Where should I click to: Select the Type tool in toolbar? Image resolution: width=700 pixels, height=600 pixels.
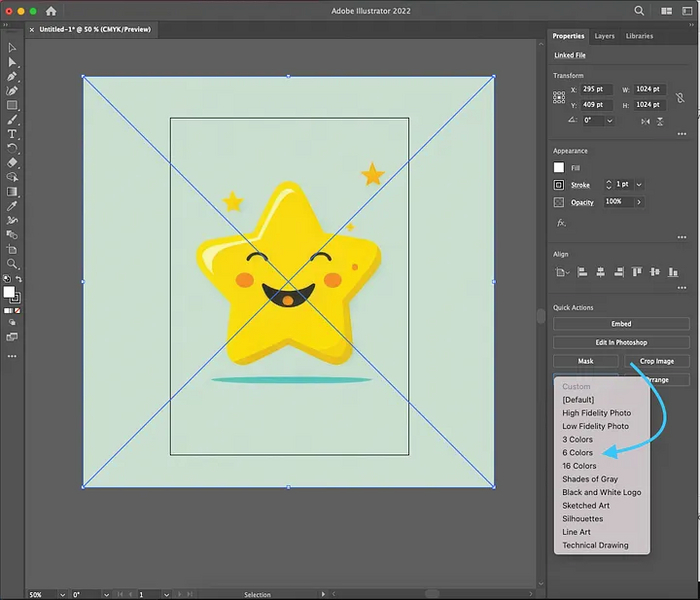coord(12,133)
